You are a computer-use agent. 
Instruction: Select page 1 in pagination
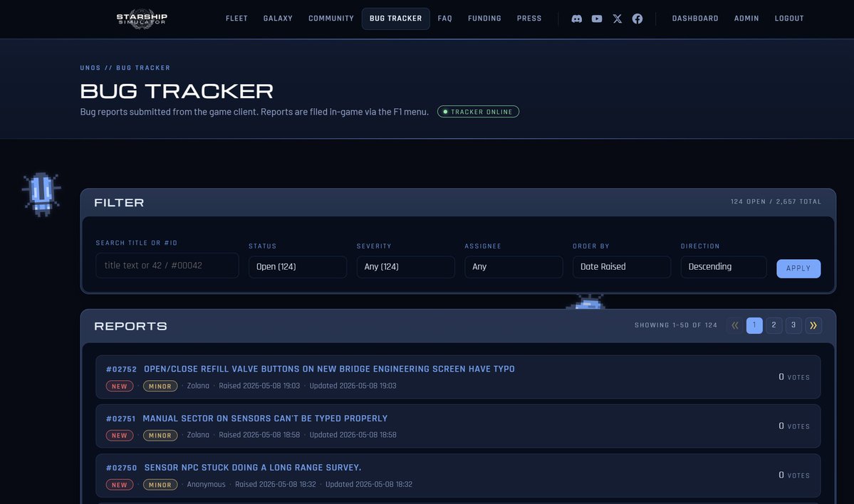(754, 325)
